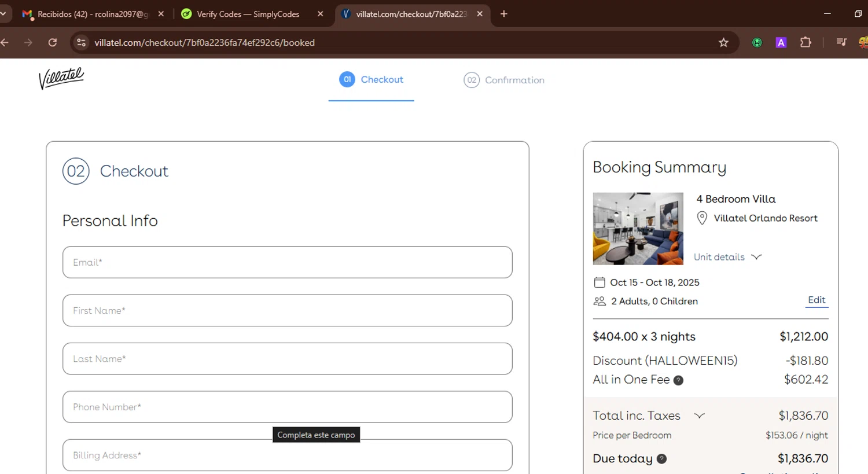This screenshot has height=474, width=868.
Task: Switch to the Verify Codes SimplyCodes tab
Action: (x=248, y=14)
